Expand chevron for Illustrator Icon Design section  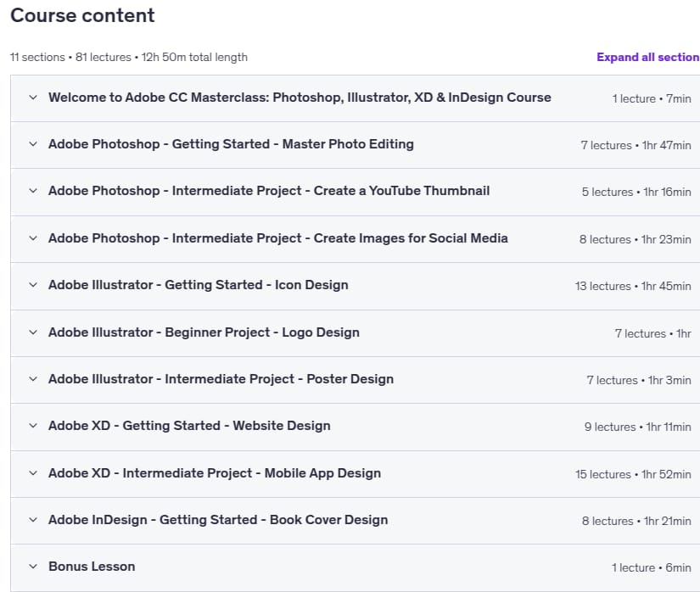tap(33, 285)
